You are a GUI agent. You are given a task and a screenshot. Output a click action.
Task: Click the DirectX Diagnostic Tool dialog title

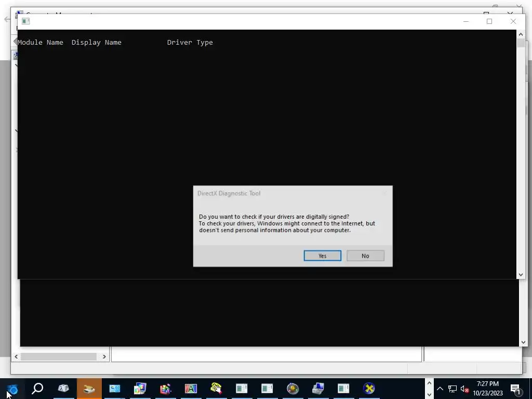coord(229,193)
